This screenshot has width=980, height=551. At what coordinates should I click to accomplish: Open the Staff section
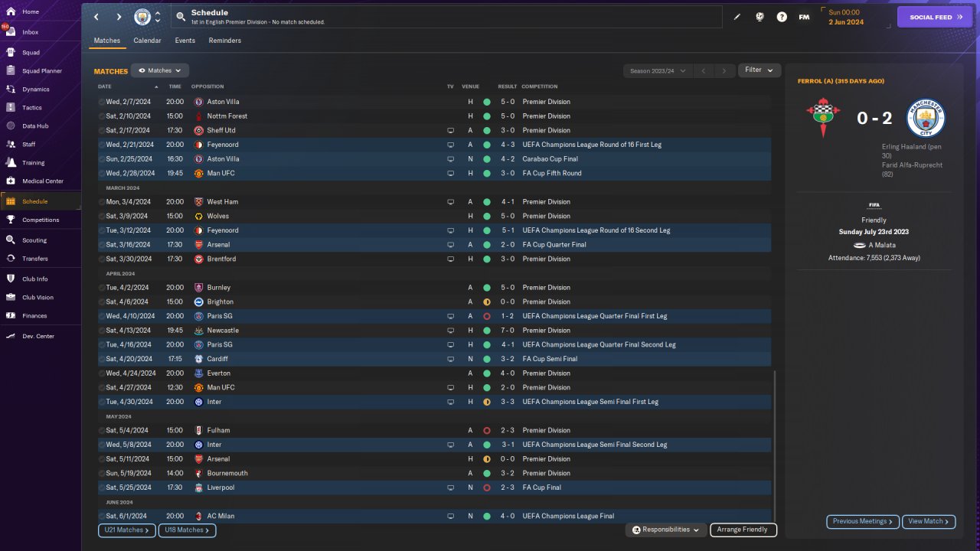point(29,145)
